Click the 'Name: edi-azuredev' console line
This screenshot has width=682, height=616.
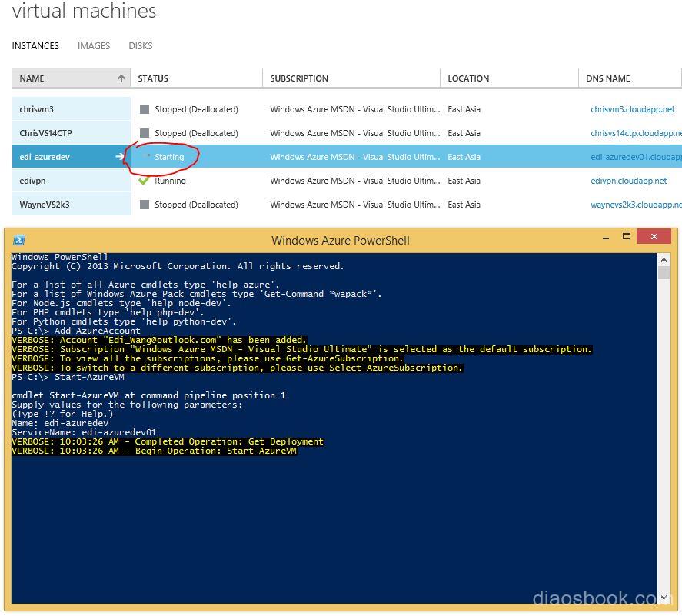[60, 423]
